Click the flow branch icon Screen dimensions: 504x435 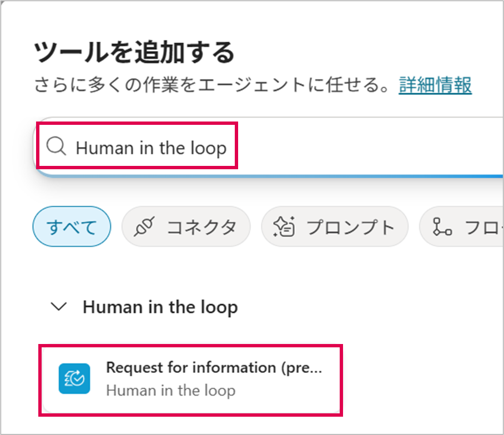pos(442,227)
